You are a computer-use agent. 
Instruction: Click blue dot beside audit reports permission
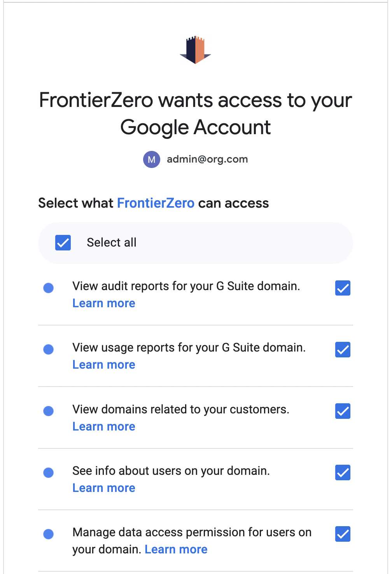point(49,288)
